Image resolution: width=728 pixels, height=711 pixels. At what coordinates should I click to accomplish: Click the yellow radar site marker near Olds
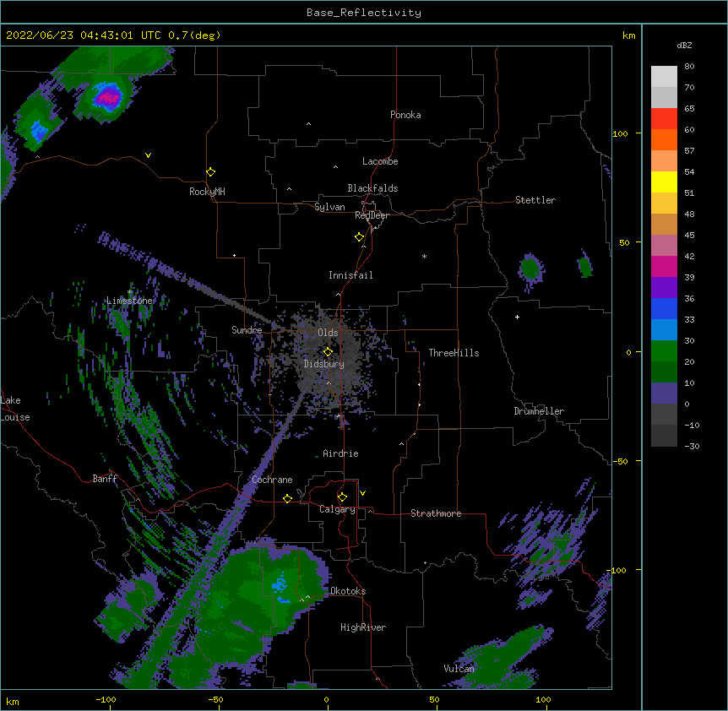coord(328,352)
